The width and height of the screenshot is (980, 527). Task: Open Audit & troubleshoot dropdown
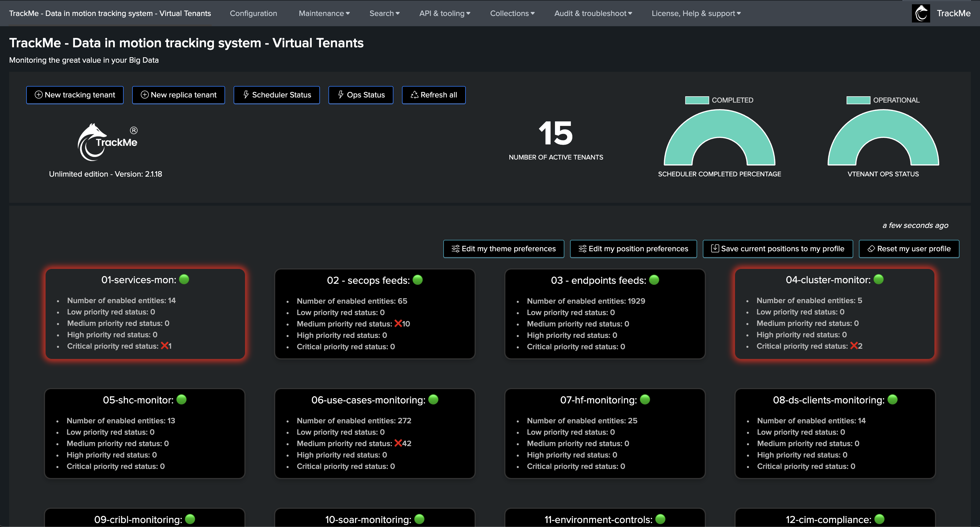tap(593, 13)
